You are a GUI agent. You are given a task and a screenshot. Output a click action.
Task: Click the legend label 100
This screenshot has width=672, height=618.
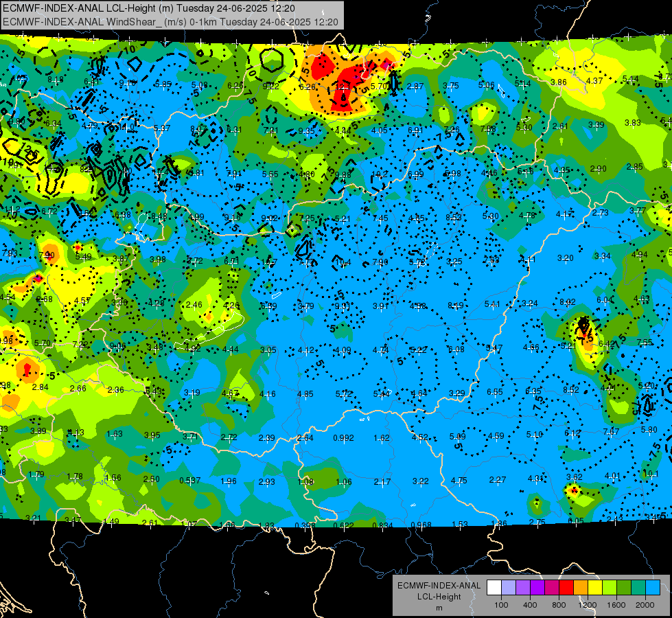[x=501, y=605]
